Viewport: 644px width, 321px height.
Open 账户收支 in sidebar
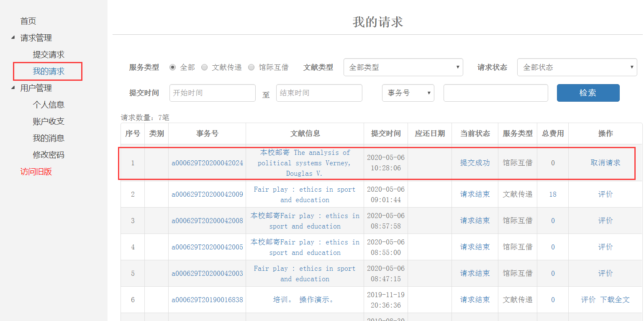[x=49, y=121]
